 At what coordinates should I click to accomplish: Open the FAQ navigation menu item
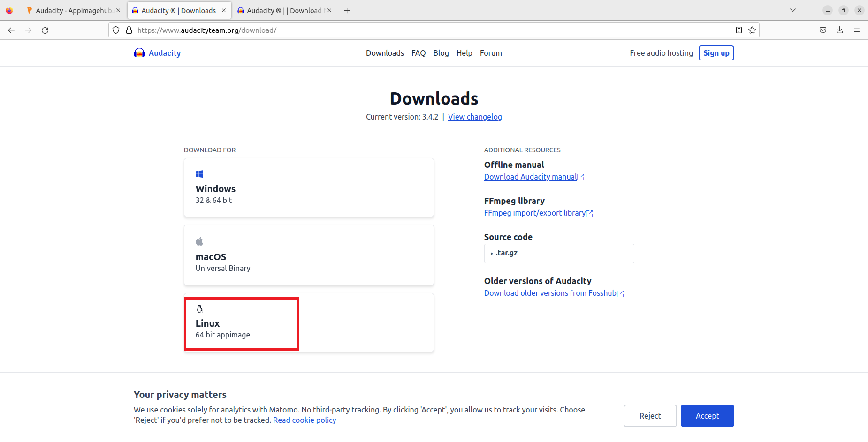click(x=418, y=53)
